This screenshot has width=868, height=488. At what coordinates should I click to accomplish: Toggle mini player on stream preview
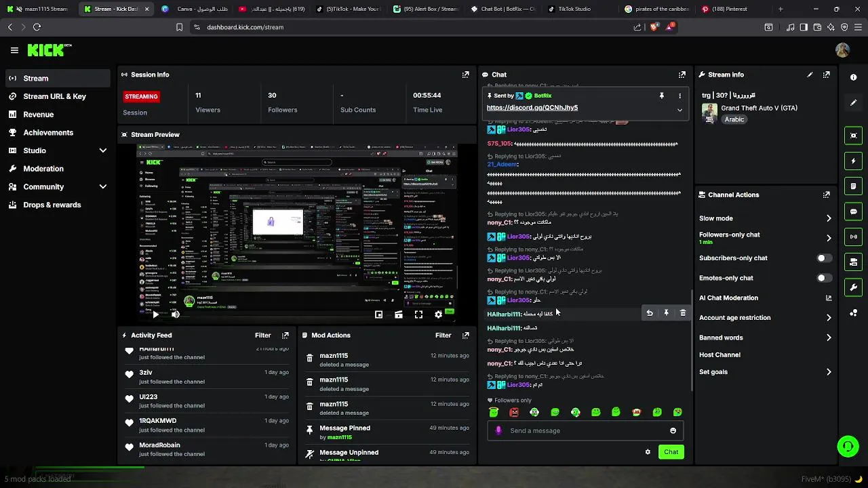point(378,314)
